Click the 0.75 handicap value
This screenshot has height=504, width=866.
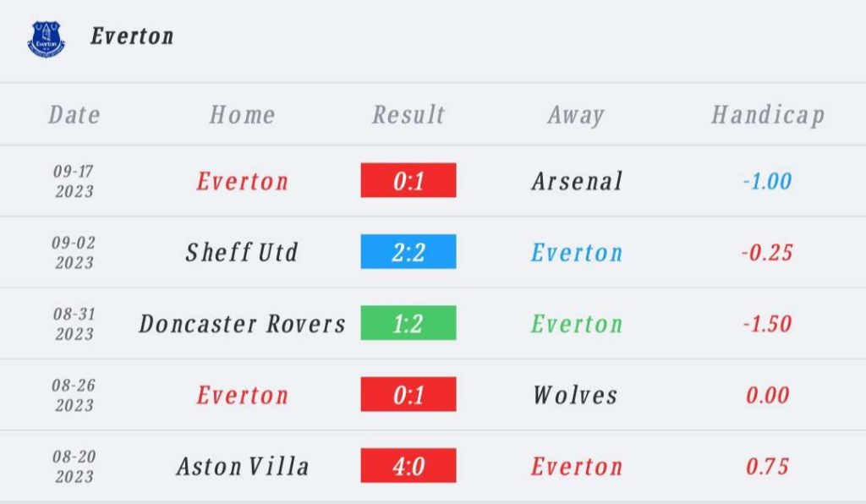pyautogui.click(x=767, y=466)
